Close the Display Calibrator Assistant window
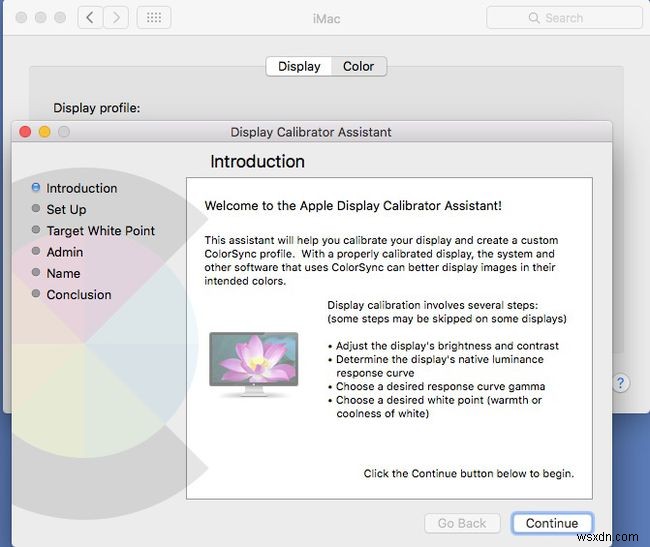The width and height of the screenshot is (650, 547). [25, 132]
